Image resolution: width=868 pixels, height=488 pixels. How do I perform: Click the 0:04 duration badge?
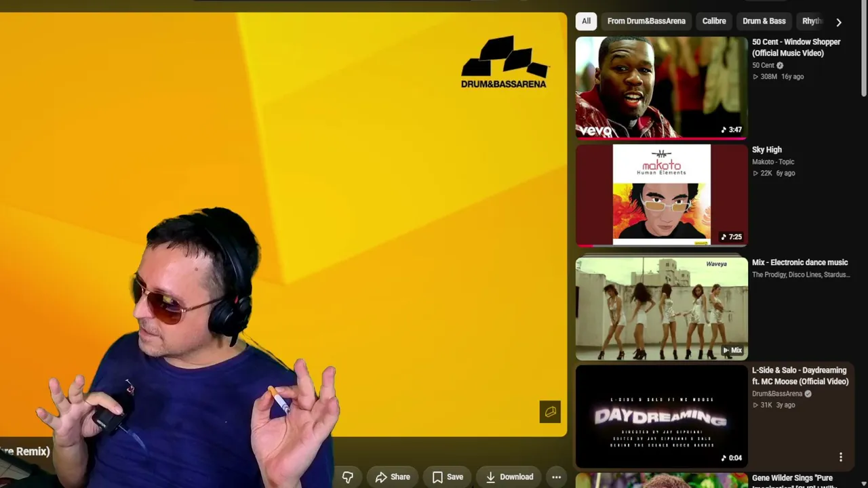(731, 457)
